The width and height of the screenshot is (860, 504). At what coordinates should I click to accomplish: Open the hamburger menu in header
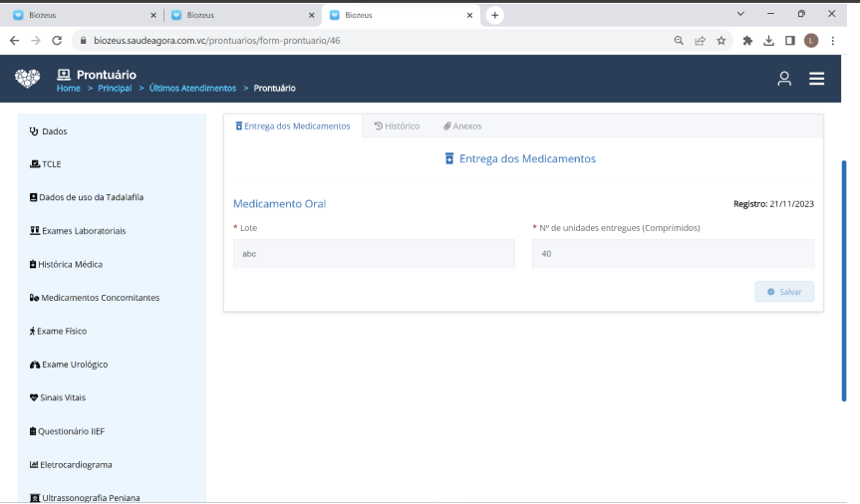click(816, 79)
